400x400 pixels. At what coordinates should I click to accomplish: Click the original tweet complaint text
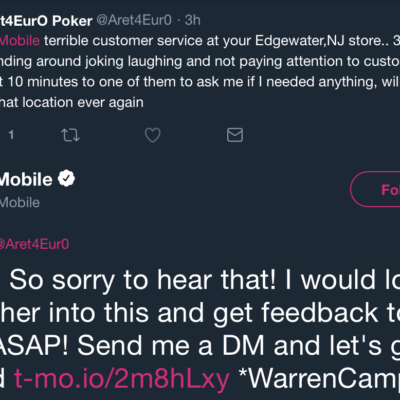(200, 71)
